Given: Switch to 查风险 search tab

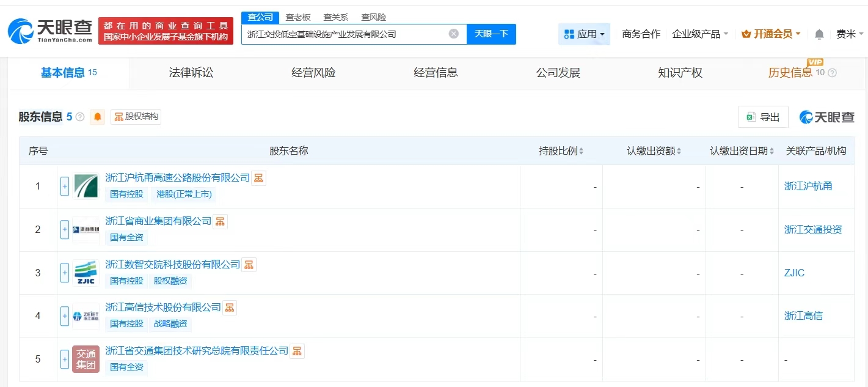Looking at the screenshot, I should pos(373,17).
